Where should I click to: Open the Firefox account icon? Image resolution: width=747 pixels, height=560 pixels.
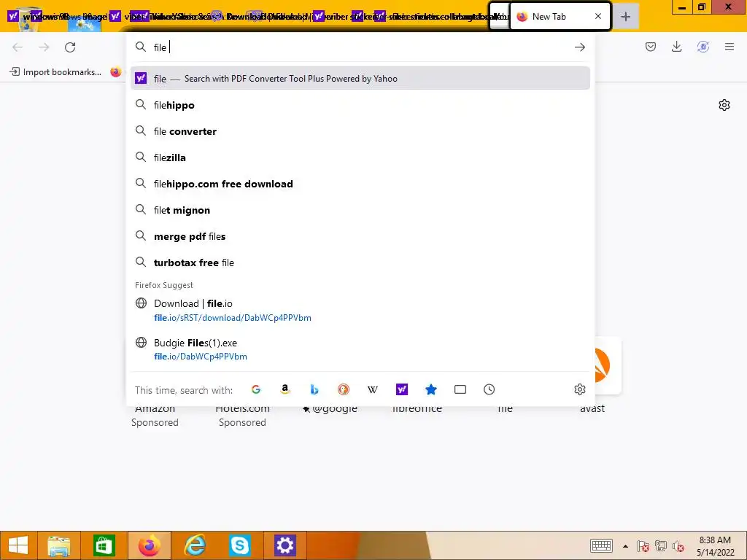pos(703,47)
